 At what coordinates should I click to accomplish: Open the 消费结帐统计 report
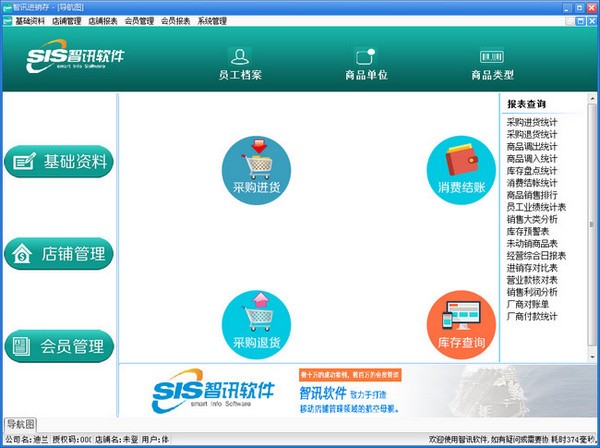click(x=532, y=183)
